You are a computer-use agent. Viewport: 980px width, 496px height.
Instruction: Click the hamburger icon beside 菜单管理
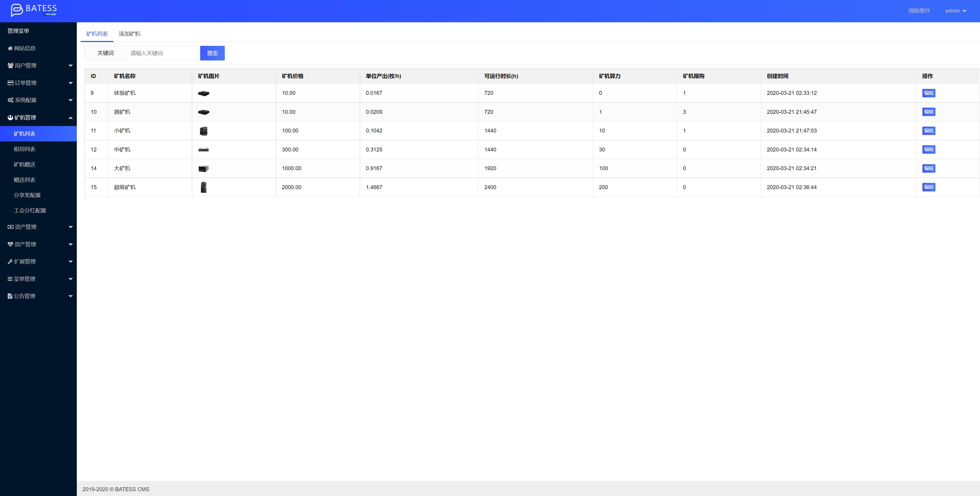[x=10, y=279]
